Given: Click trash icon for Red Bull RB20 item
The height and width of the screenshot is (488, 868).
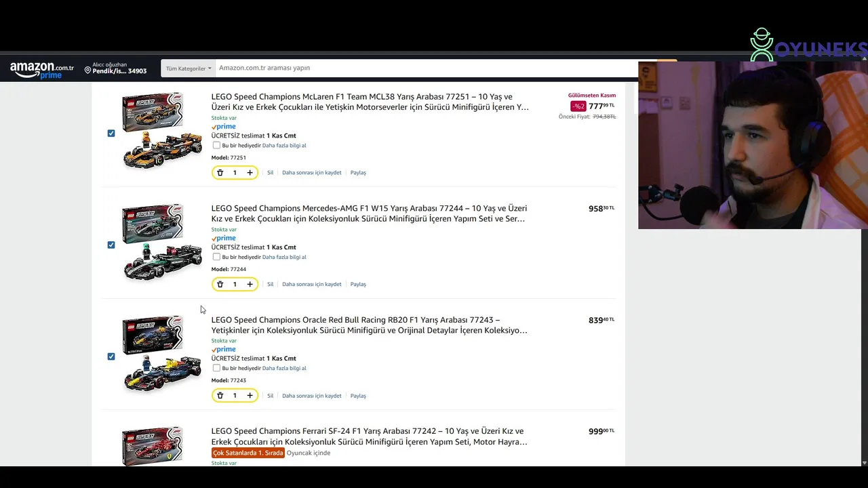Looking at the screenshot, I should click(x=220, y=396).
